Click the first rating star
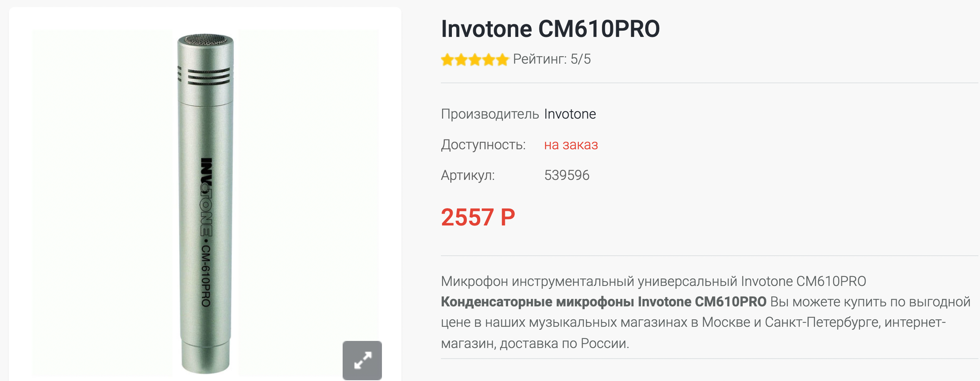Image resolution: width=980 pixels, height=381 pixels. coord(447,60)
